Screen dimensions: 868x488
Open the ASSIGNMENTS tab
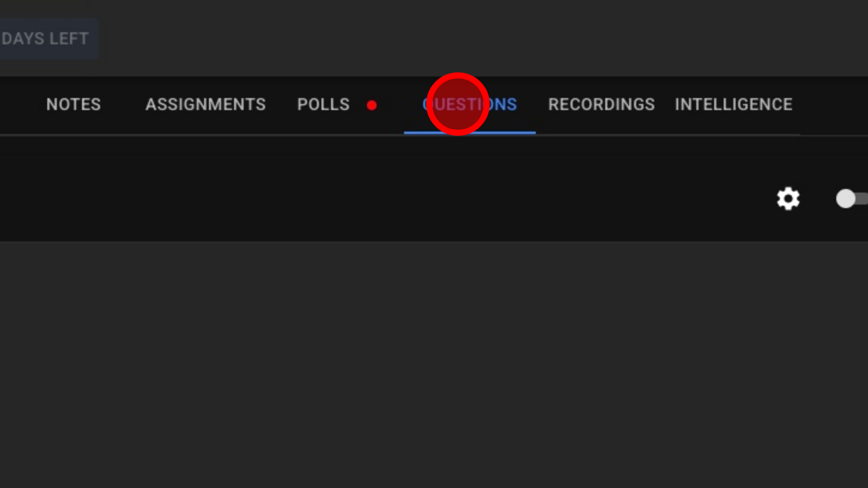point(205,105)
